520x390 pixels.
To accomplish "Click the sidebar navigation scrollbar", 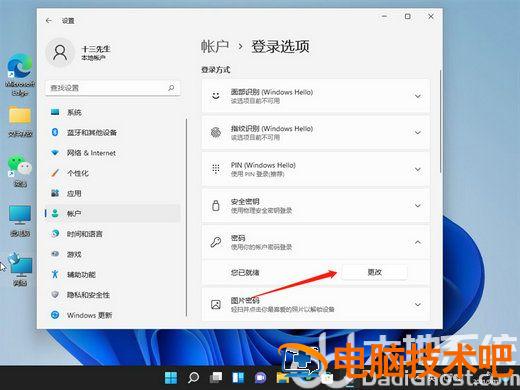I will 186,217.
